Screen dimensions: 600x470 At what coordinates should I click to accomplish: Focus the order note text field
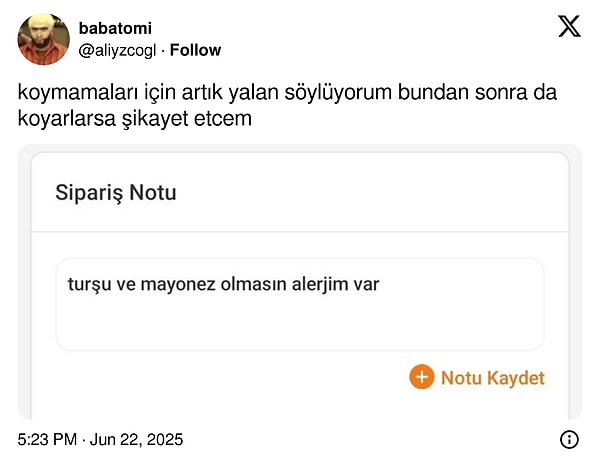[300, 304]
